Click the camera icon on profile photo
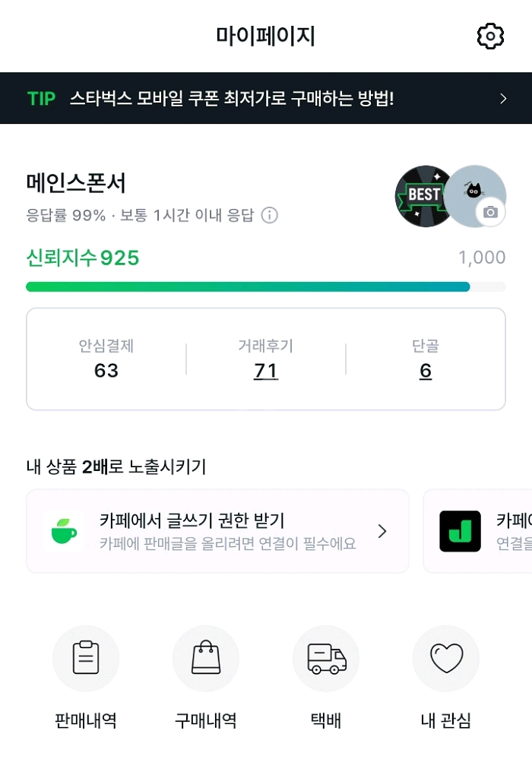Screen dimensions: 532x778 pos(490,212)
